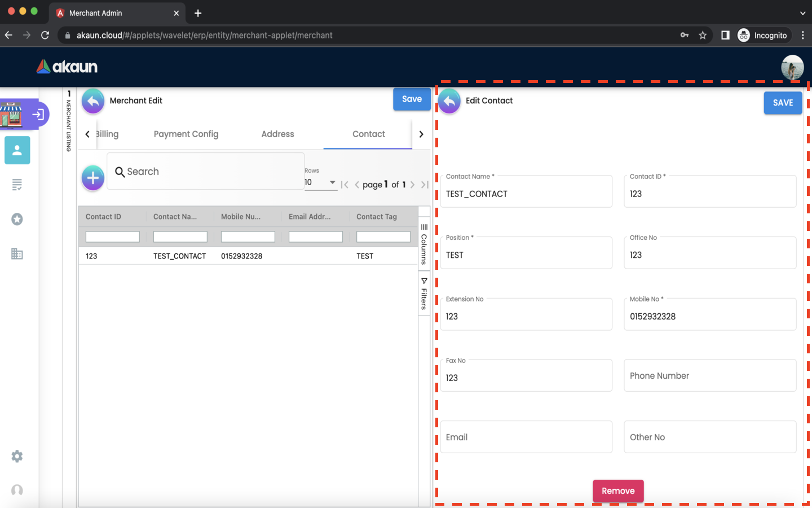Click back arrow beside Merchant Edit
The image size is (812, 508).
point(93,101)
